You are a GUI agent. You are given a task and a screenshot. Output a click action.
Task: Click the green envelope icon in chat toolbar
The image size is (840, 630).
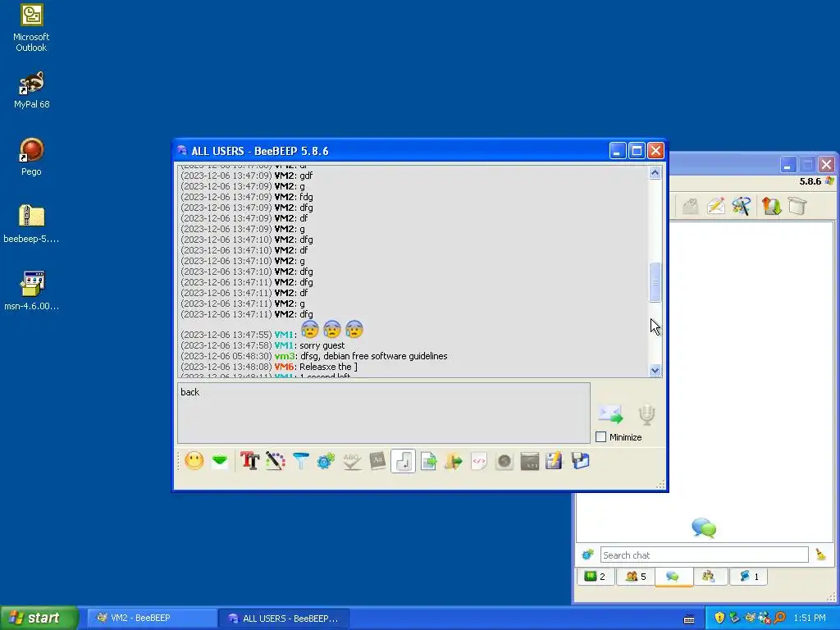(x=220, y=461)
